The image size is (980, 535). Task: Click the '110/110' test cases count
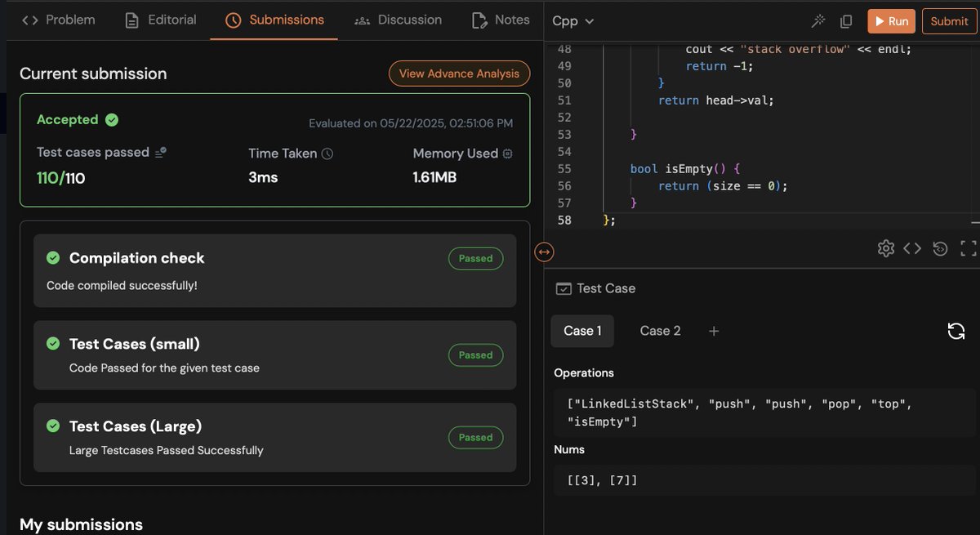pyautogui.click(x=60, y=177)
